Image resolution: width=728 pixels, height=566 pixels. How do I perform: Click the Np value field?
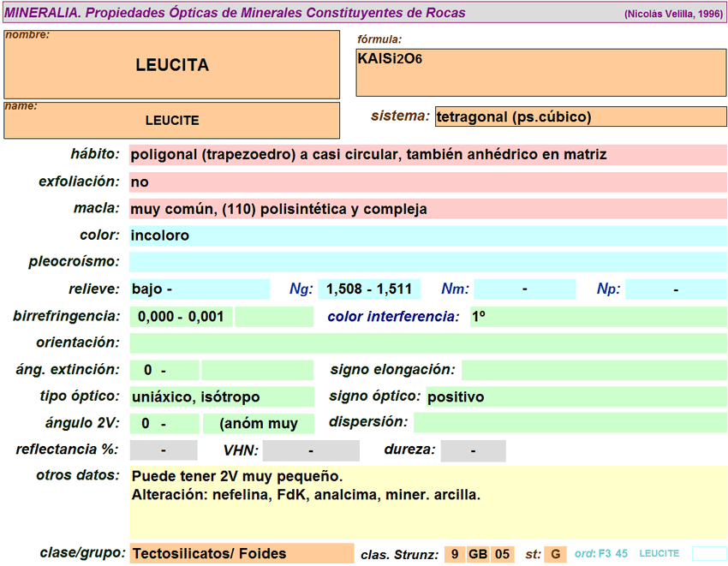pos(675,289)
